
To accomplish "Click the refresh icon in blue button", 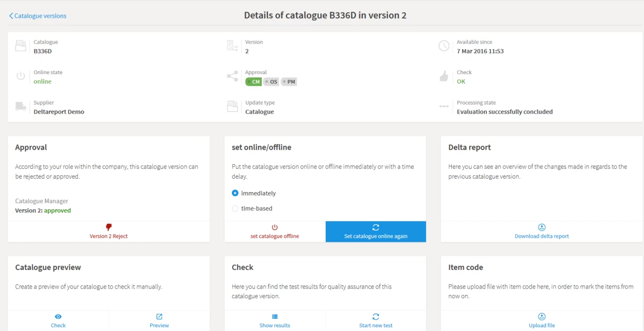I will point(376,227).
